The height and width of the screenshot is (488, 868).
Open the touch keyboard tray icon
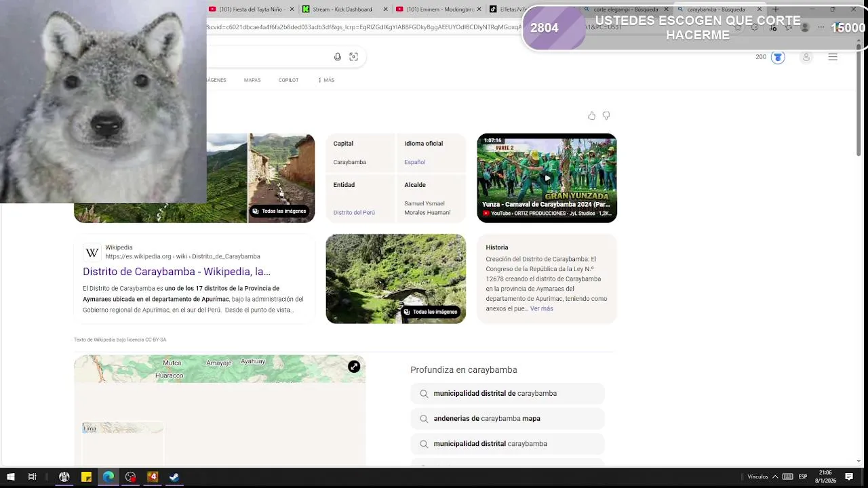point(787,476)
